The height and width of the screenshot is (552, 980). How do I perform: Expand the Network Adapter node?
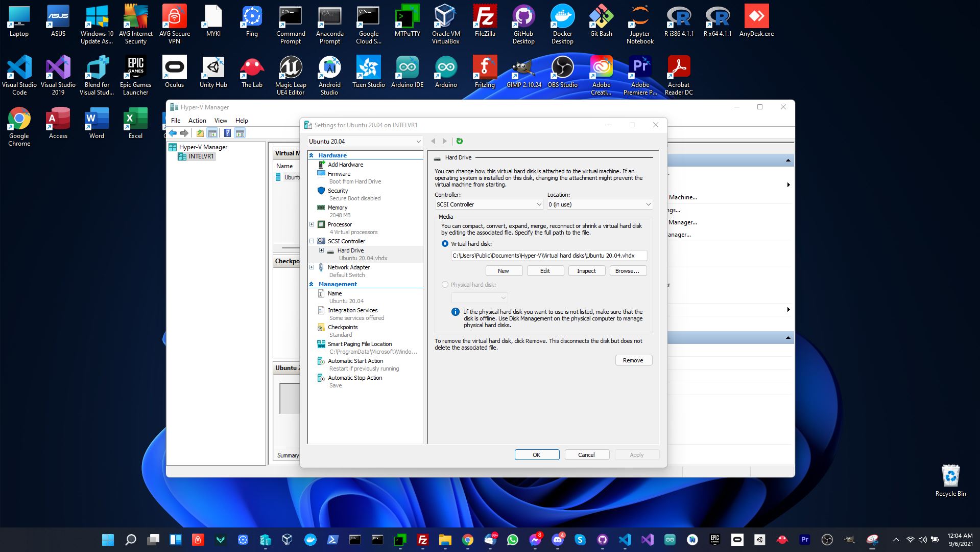[312, 267]
